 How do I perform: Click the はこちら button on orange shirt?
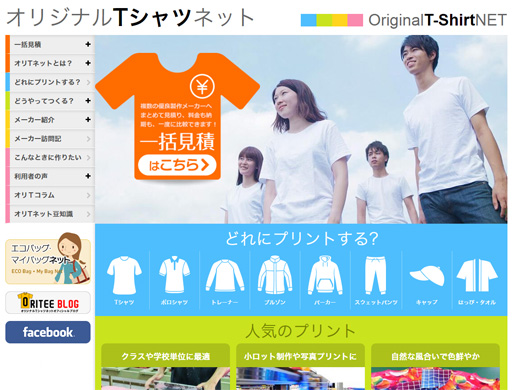177,165
